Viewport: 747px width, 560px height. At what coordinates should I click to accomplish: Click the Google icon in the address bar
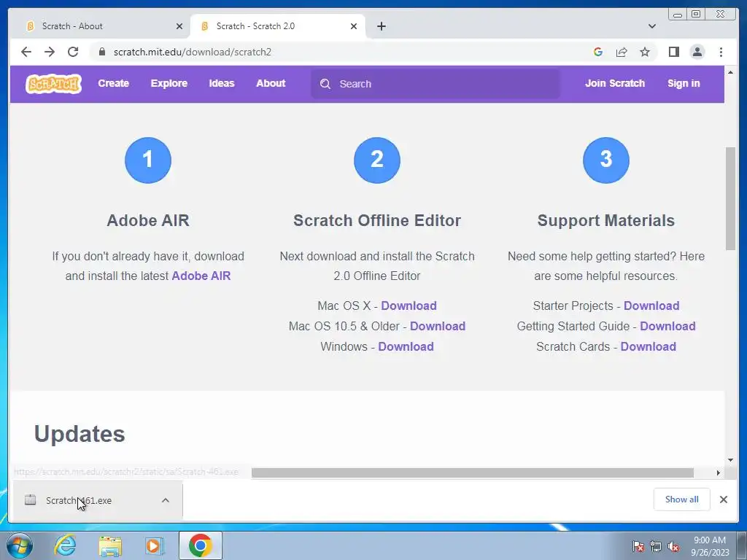tap(598, 52)
